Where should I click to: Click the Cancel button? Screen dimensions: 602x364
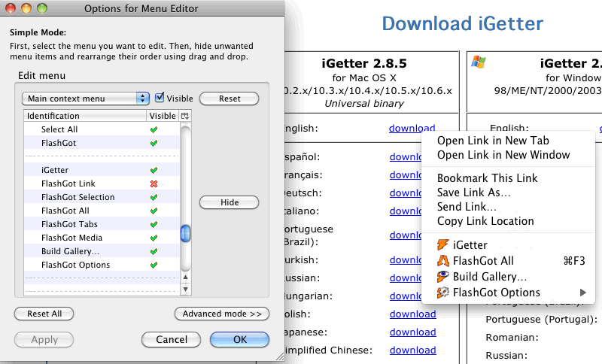click(x=172, y=339)
